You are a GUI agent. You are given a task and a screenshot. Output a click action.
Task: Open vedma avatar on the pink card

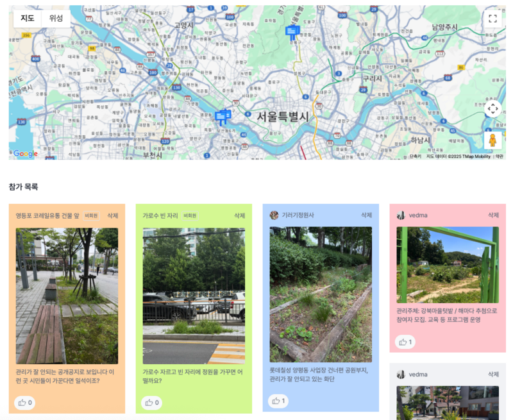[401, 215]
